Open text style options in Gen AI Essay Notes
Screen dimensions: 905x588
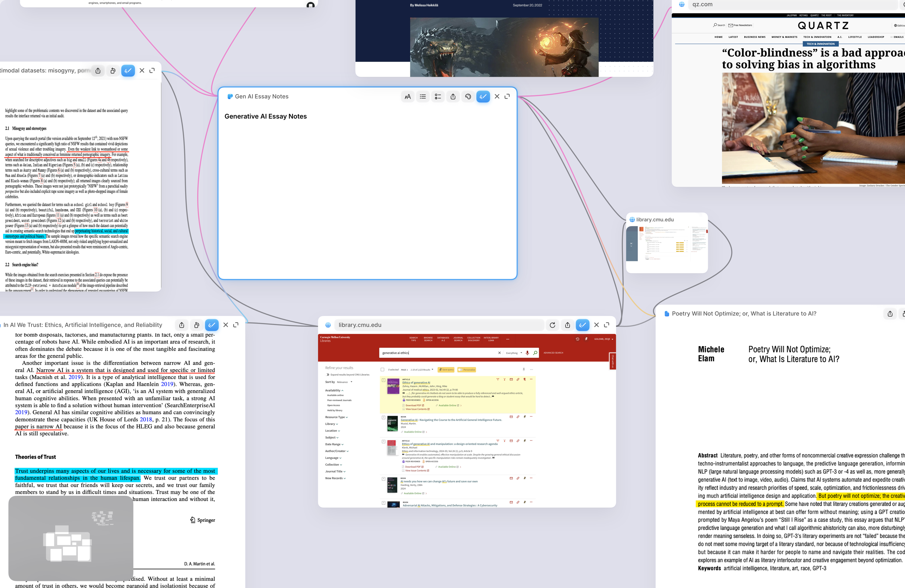pos(408,97)
